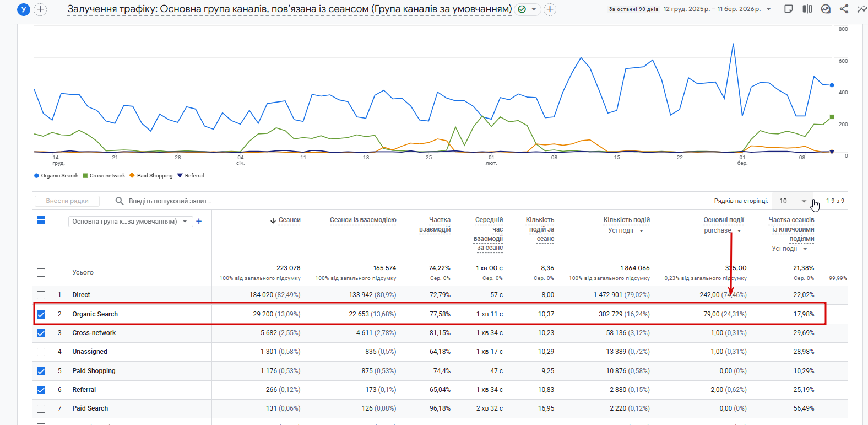Toggle Cross-network series in chart legend
This screenshot has width=868, height=425.
(104, 176)
